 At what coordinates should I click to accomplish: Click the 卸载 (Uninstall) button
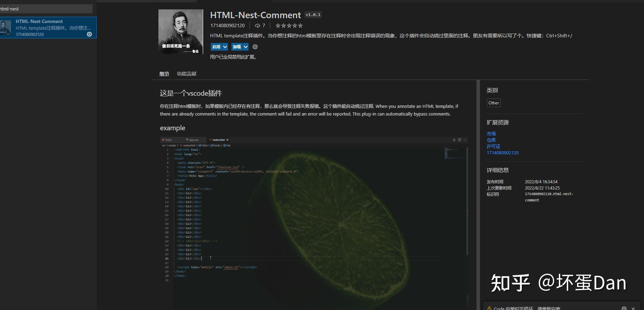click(x=237, y=47)
